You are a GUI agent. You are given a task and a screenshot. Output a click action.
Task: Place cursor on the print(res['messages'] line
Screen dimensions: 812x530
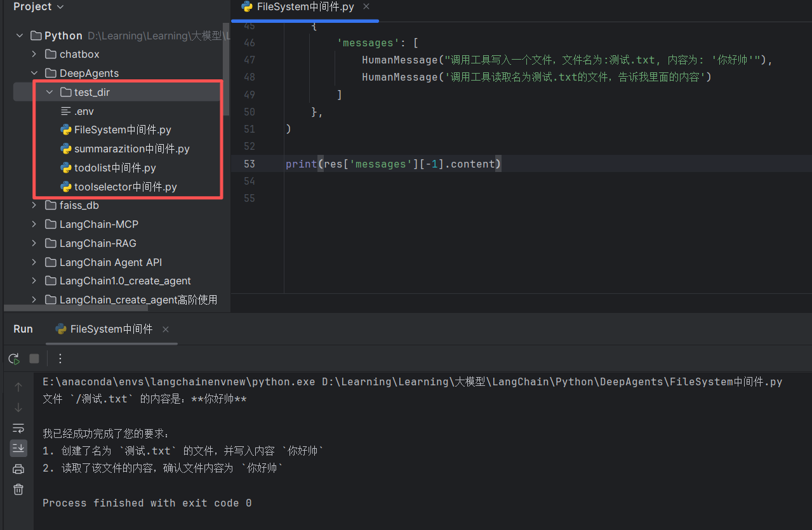[394, 164]
